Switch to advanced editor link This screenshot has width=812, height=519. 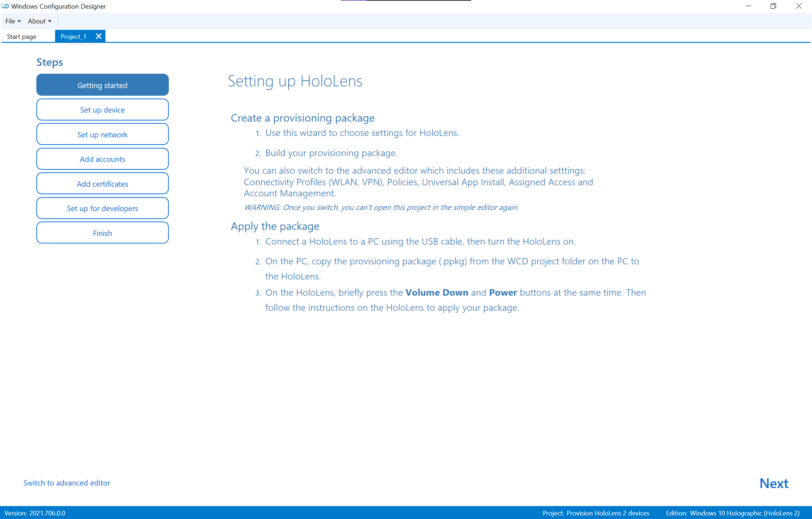coord(66,483)
